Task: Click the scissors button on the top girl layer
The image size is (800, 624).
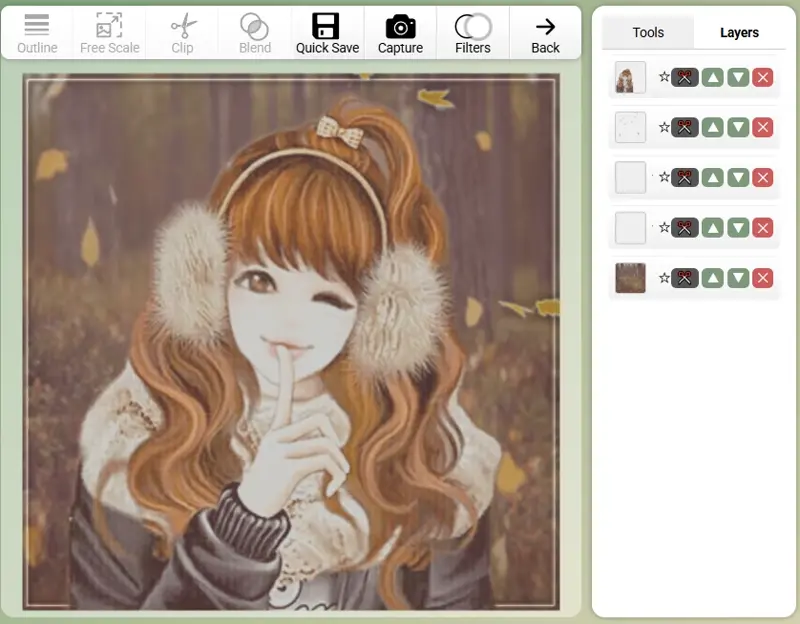Action: tap(685, 77)
